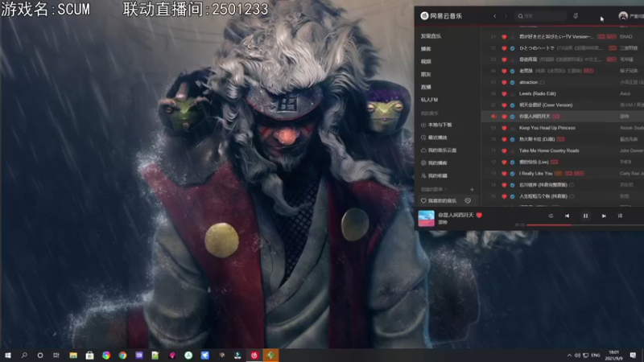Viewport: 644px width, 362px height.
Task: Open the 直播 sidebar entry
Action: point(426,87)
